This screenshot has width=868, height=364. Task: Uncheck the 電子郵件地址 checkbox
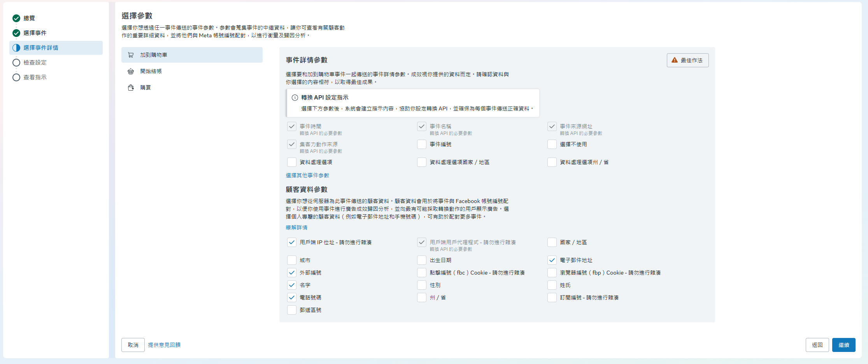pos(552,260)
